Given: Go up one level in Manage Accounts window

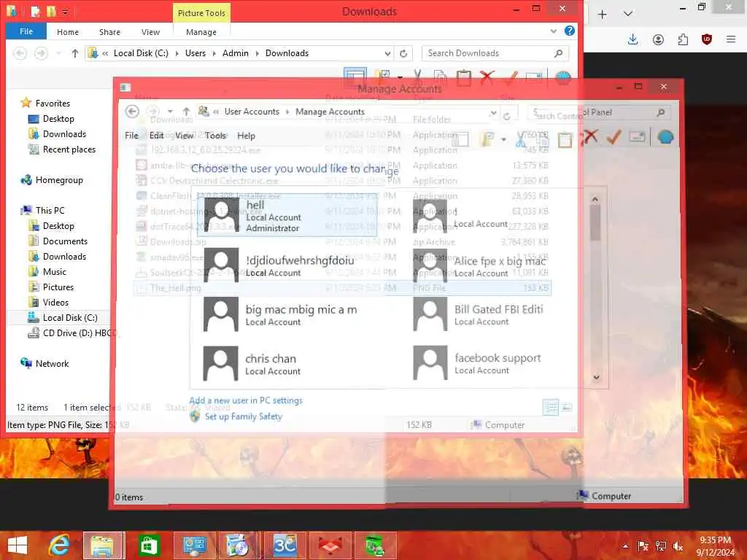Looking at the screenshot, I should coord(186,112).
